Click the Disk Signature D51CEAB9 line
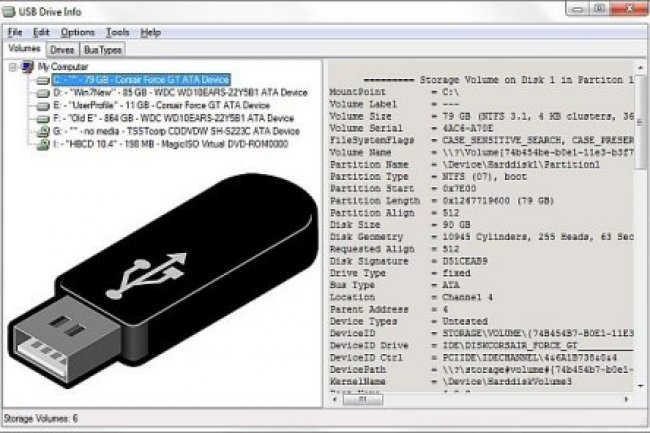650x433 pixels. 409,261
